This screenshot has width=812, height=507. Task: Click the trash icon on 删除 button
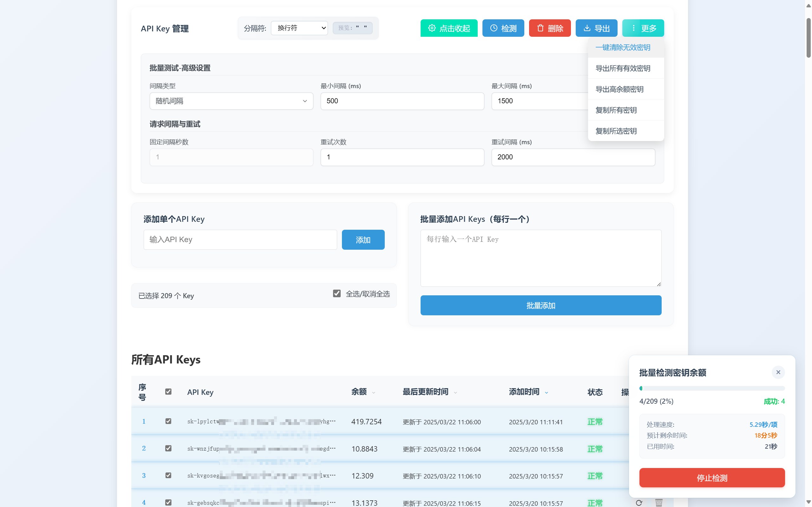tap(540, 28)
